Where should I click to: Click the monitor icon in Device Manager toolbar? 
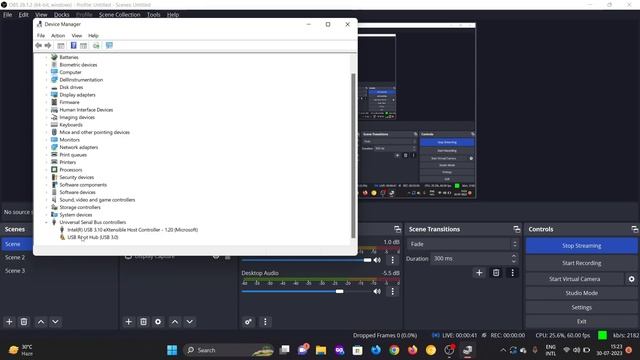[x=109, y=45]
